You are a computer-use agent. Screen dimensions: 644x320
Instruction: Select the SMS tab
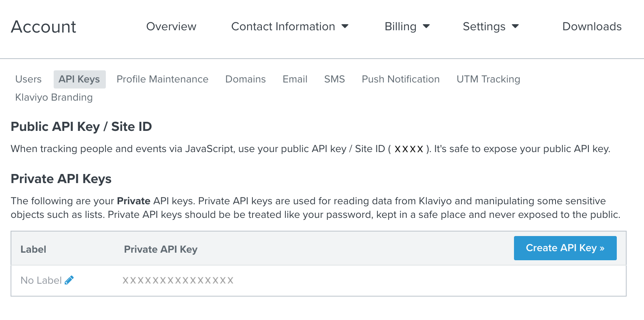(x=334, y=79)
